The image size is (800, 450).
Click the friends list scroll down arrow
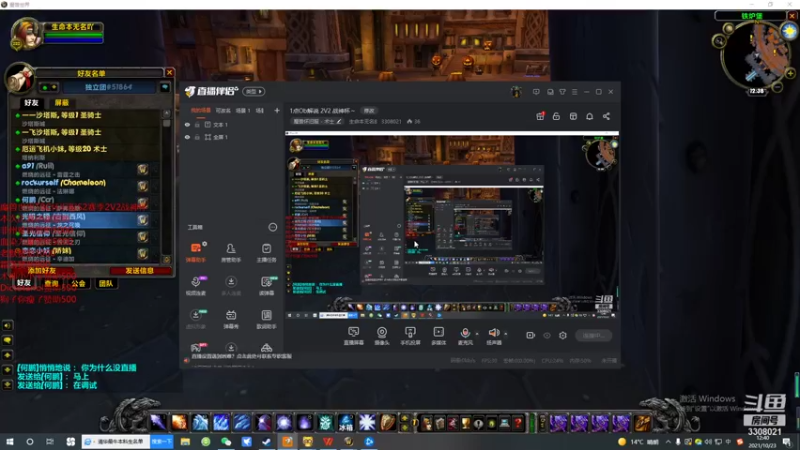(166, 260)
